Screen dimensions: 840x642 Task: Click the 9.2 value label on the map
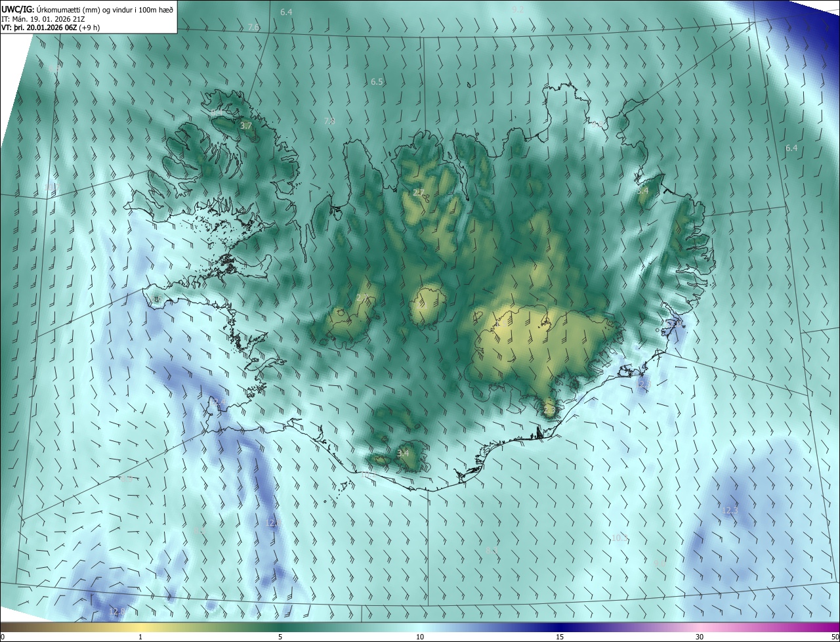[517, 9]
